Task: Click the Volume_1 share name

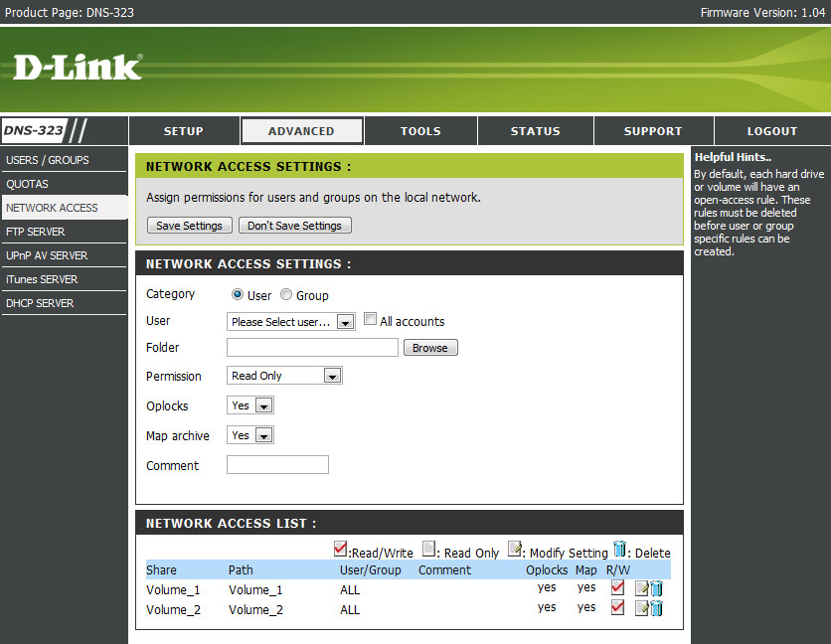Action: tap(173, 590)
